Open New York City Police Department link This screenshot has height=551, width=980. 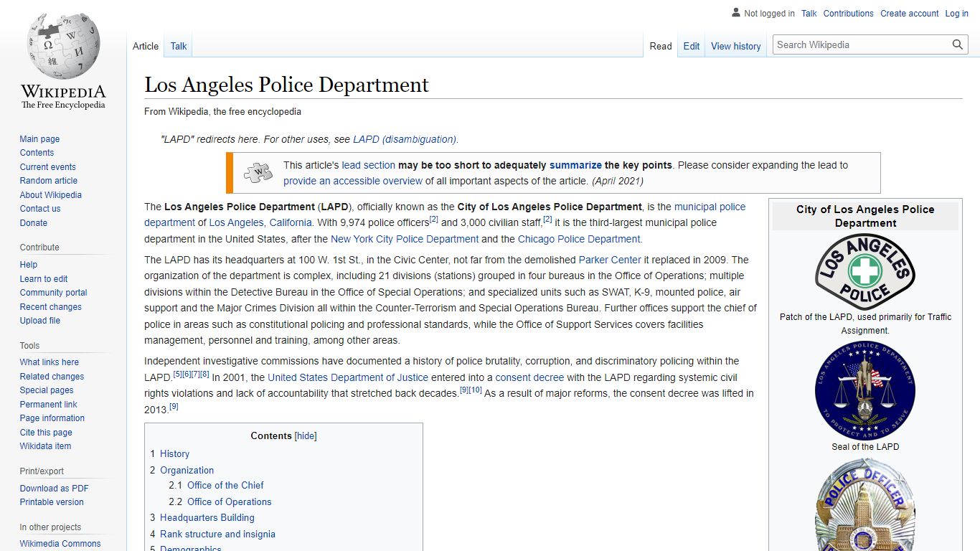405,239
